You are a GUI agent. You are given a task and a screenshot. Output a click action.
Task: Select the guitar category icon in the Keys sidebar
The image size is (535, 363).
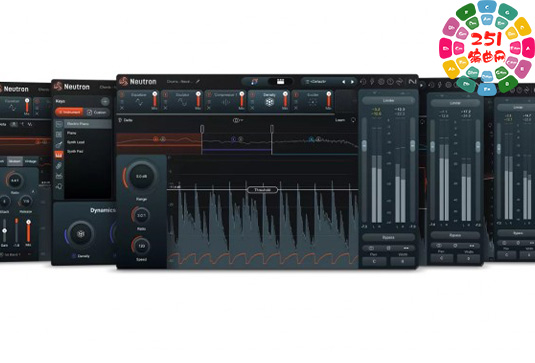click(59, 145)
